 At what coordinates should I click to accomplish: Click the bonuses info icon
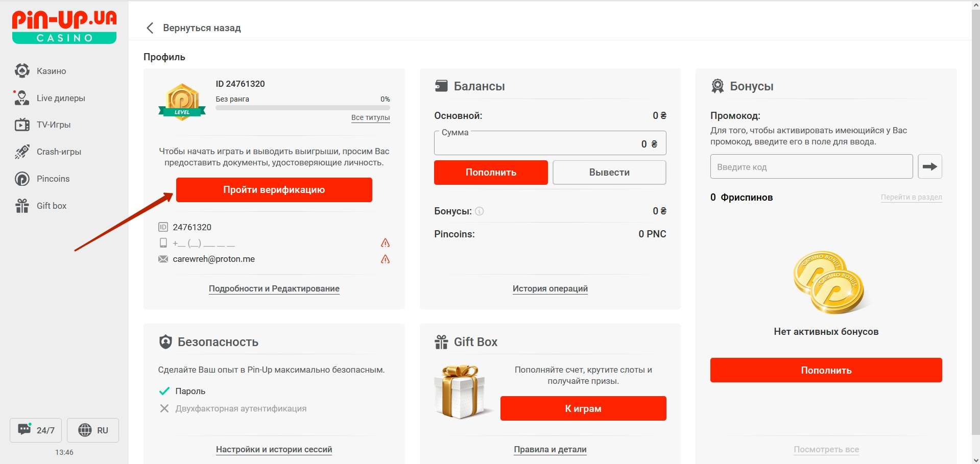tap(479, 211)
